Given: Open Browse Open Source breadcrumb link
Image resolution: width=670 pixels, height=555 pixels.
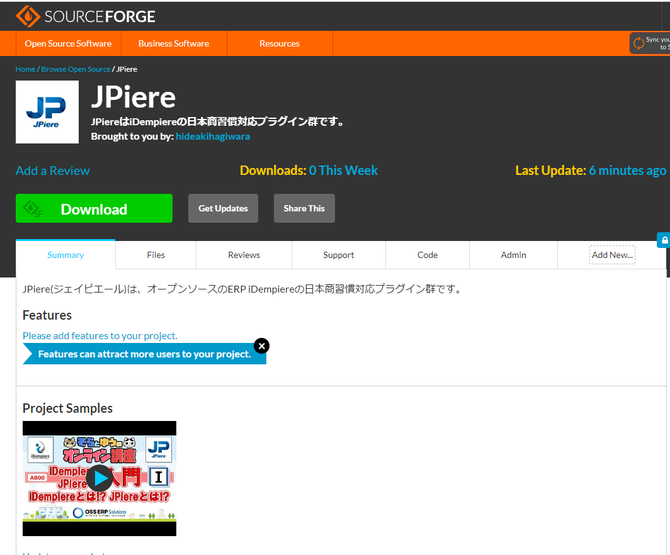Looking at the screenshot, I should pos(76,69).
